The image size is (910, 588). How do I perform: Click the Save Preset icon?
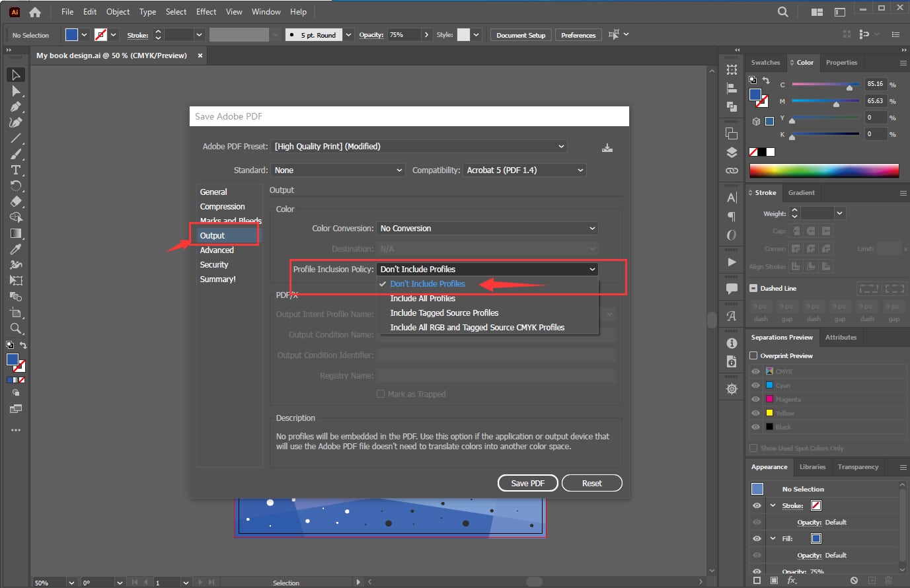tap(607, 147)
